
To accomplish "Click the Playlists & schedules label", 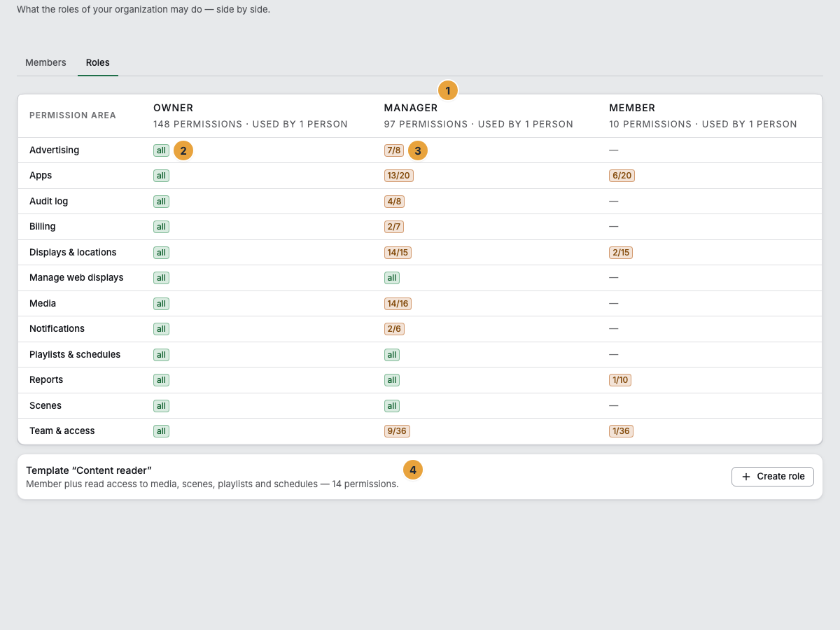I will click(75, 354).
